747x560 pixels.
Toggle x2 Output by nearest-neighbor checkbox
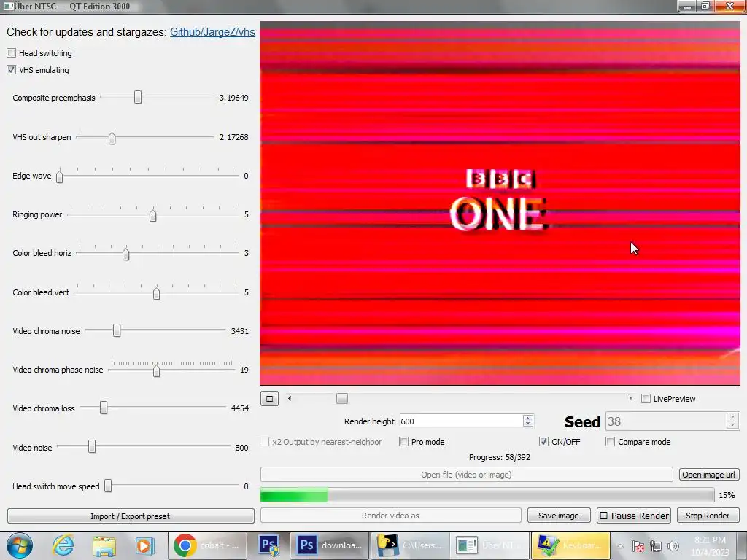(265, 442)
